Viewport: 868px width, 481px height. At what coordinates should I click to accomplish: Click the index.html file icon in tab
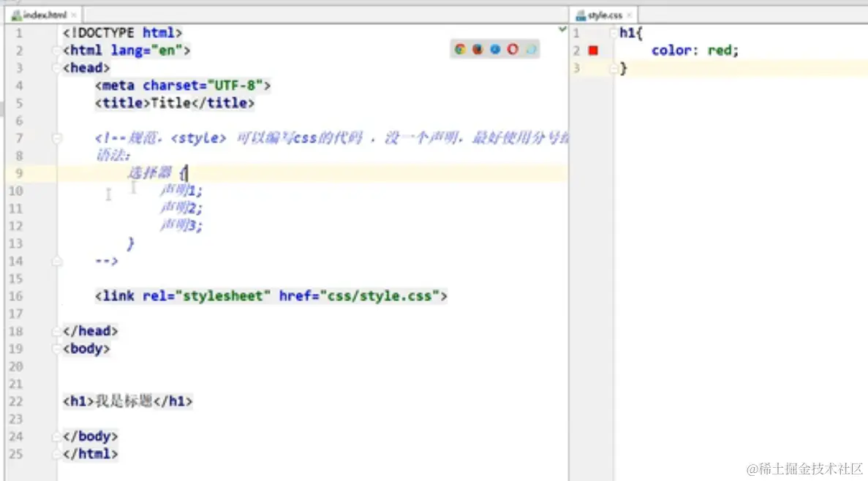point(17,15)
